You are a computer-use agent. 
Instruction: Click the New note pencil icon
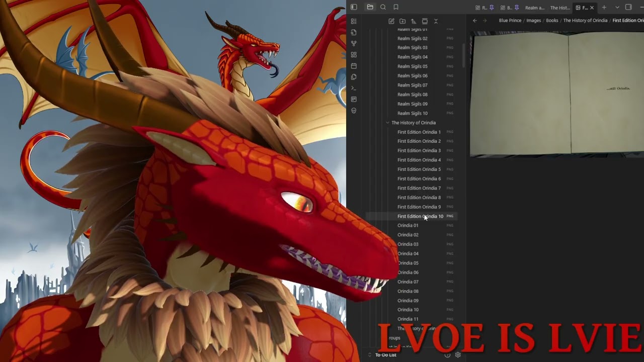[391, 21]
